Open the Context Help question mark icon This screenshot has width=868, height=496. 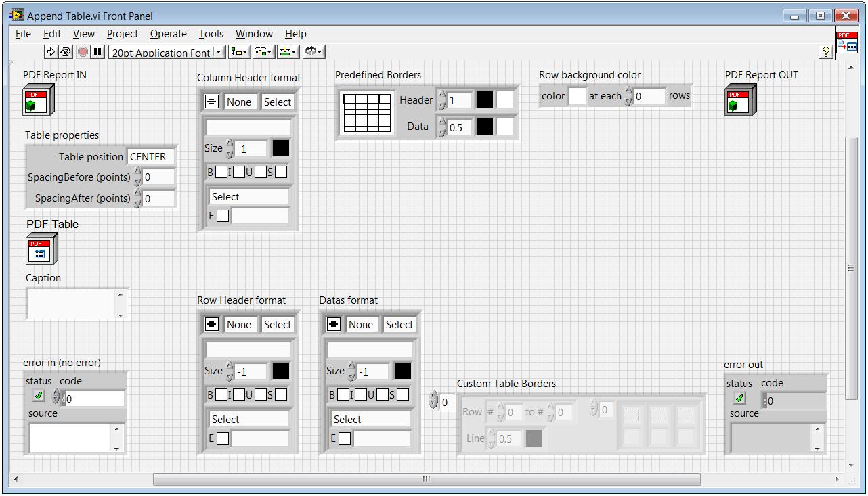click(x=825, y=51)
